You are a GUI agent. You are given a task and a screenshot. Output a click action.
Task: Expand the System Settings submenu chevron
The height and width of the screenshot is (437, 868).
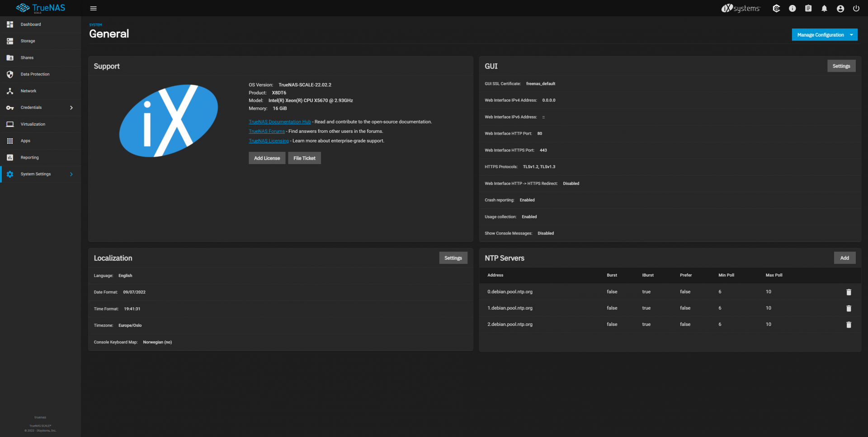[x=71, y=174]
